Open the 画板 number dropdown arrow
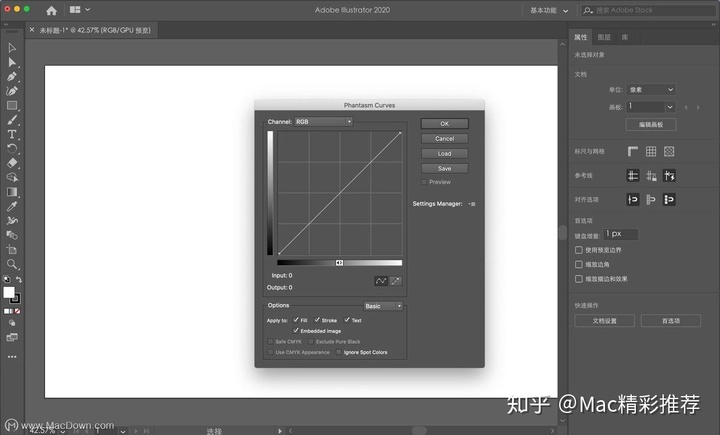This screenshot has width=720, height=435. [670, 107]
